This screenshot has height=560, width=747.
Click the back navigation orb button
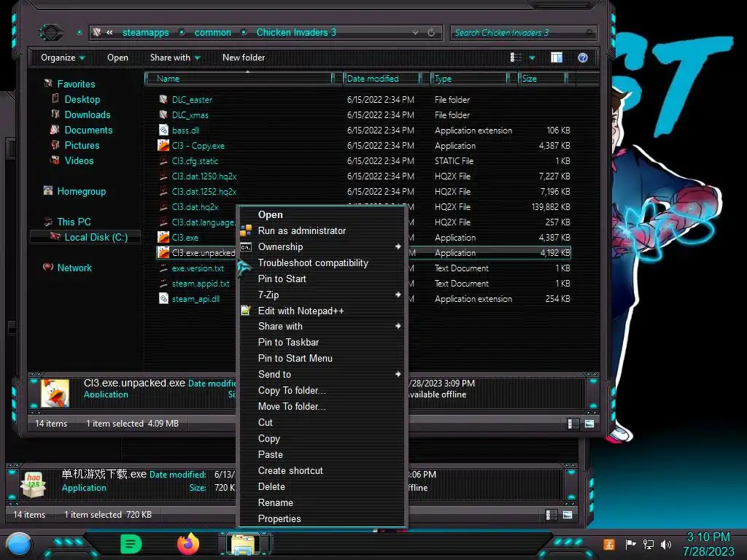(50, 32)
